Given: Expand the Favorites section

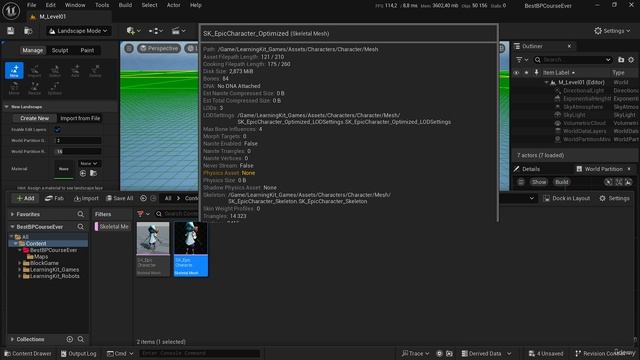Looking at the screenshot, I should 12,214.
